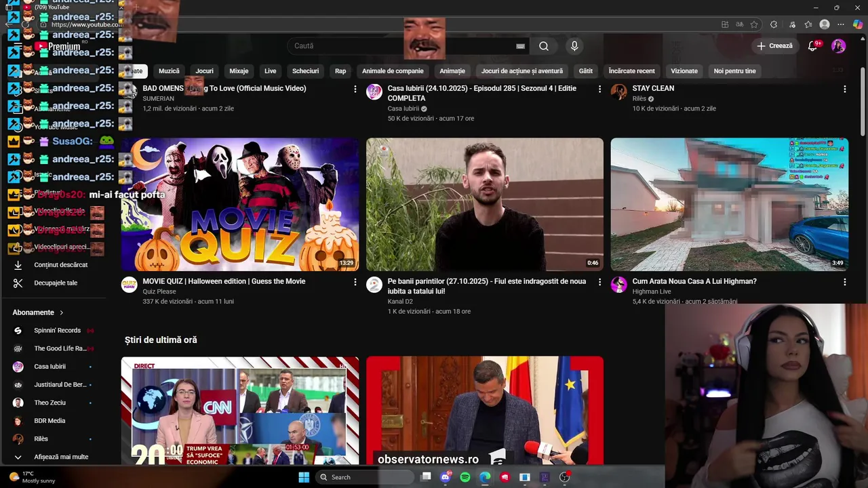Select the Schecuri filter chip

(305, 71)
